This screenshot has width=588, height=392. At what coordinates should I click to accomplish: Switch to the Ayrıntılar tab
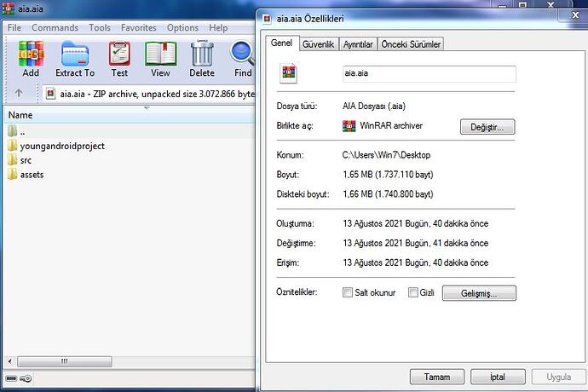(x=358, y=44)
